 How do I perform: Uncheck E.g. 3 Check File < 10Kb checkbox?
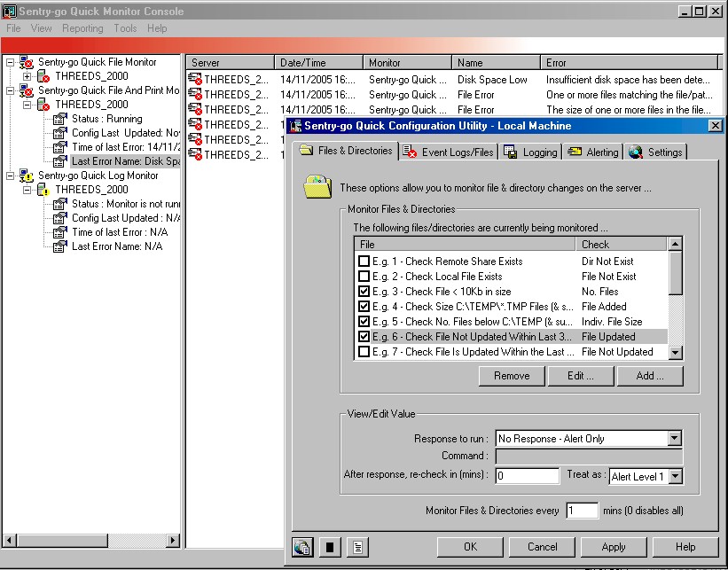click(364, 292)
